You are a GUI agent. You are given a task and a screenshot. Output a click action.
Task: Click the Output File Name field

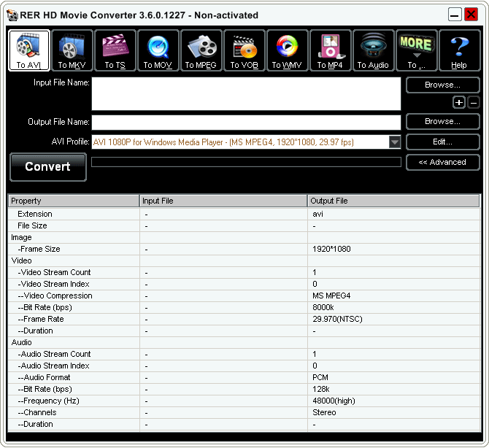pos(246,123)
